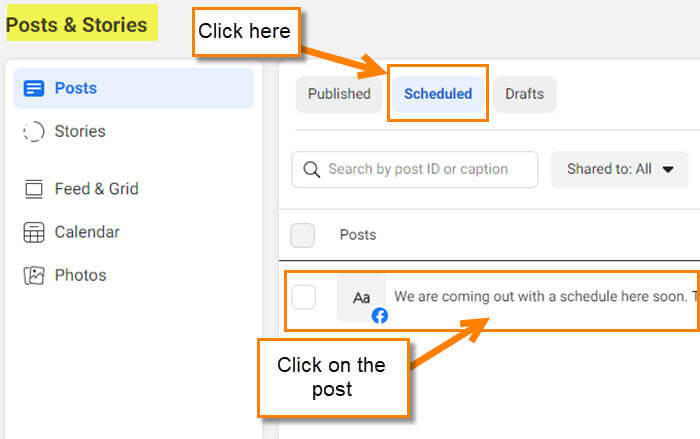Go to Calendar in the sidebar
700x439 pixels.
click(87, 232)
